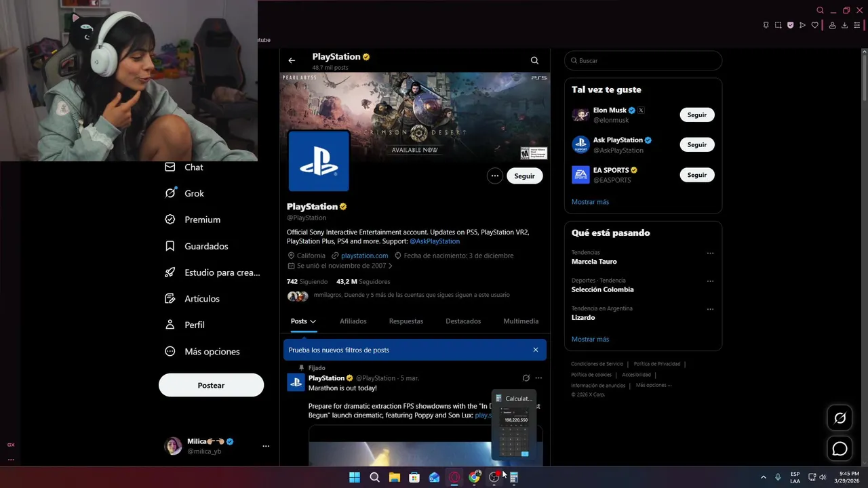
Task: Open the Premium sidebar item
Action: tap(193, 220)
